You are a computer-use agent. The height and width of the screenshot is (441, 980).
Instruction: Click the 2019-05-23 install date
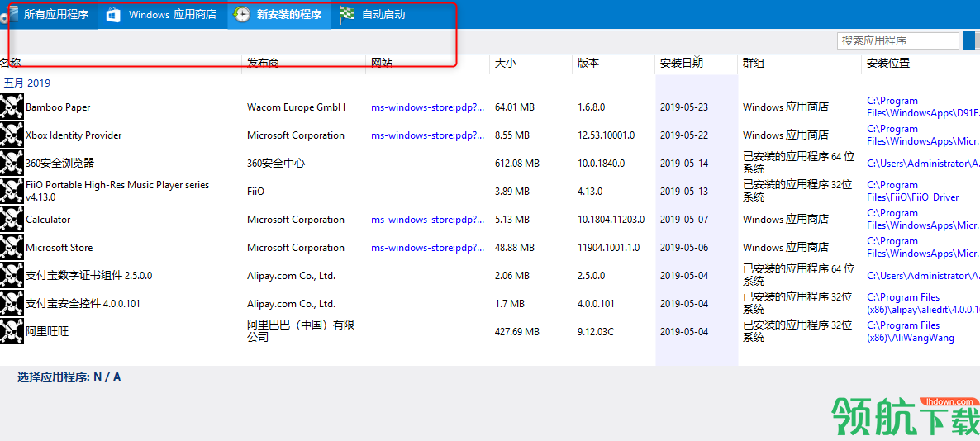tap(684, 107)
